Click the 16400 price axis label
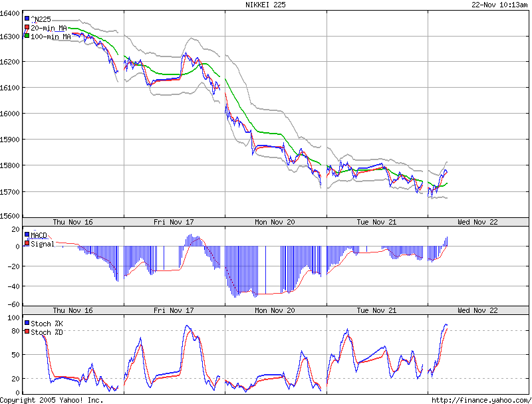This screenshot has width=532, height=404. point(9,13)
